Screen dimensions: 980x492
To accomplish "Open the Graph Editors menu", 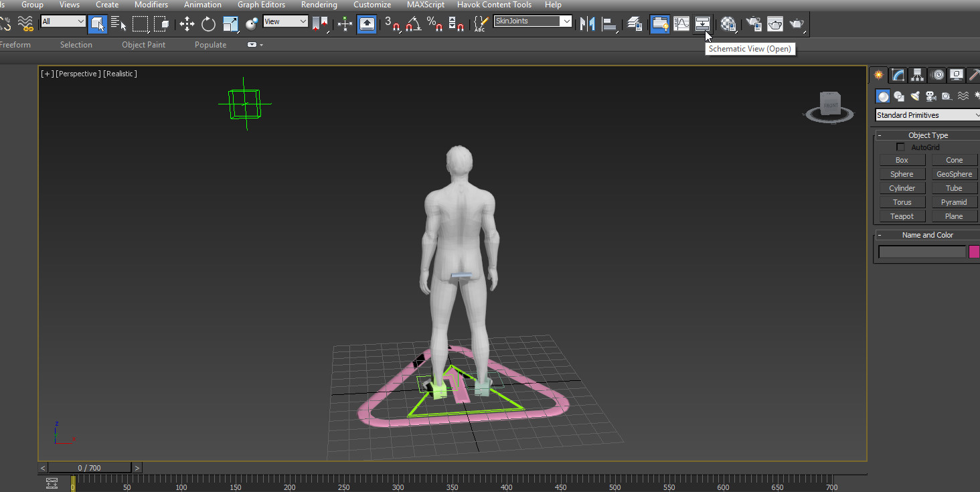I will [261, 5].
